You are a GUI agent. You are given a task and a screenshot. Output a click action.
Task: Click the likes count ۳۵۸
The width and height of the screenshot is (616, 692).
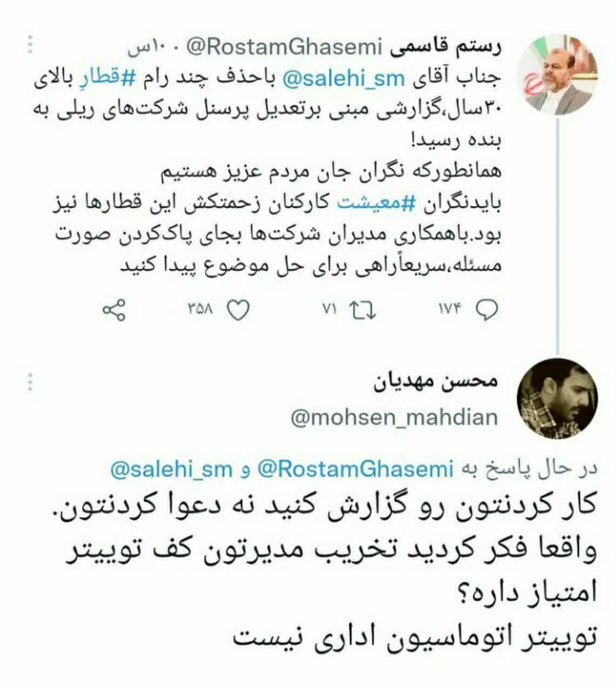(201, 310)
